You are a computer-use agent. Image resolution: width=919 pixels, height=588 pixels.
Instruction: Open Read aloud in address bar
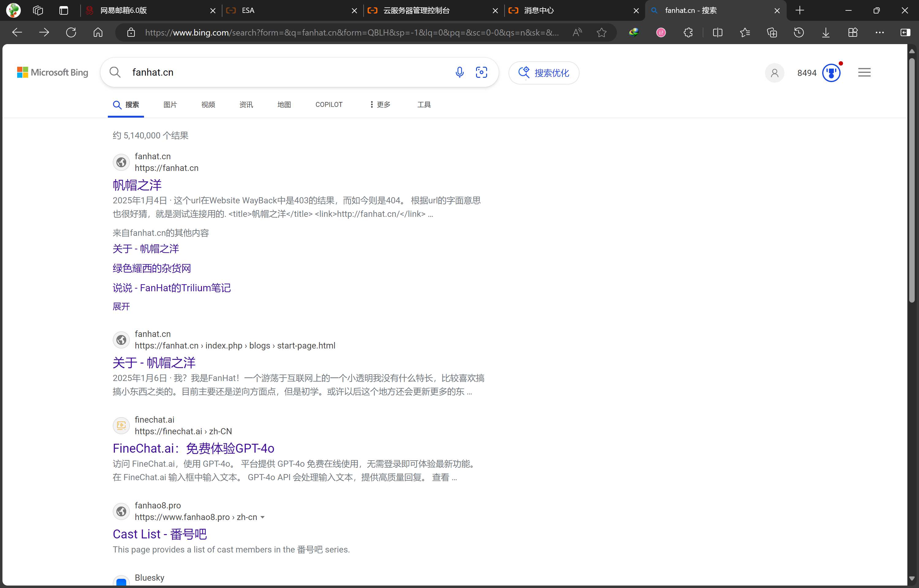[x=577, y=32]
